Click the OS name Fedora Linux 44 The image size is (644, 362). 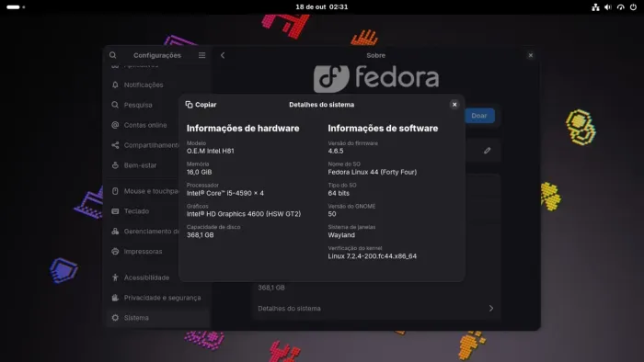372,172
